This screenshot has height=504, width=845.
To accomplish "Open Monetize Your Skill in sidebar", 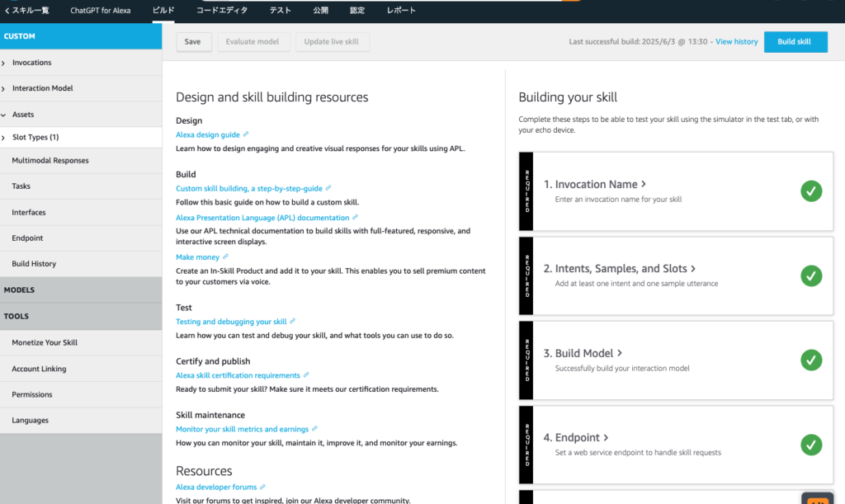I will click(81, 342).
